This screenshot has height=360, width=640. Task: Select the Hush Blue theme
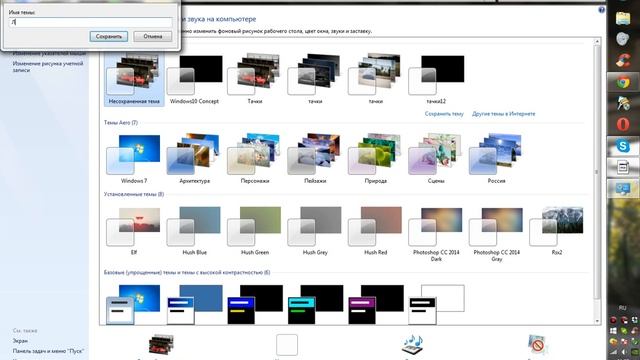pos(194,231)
